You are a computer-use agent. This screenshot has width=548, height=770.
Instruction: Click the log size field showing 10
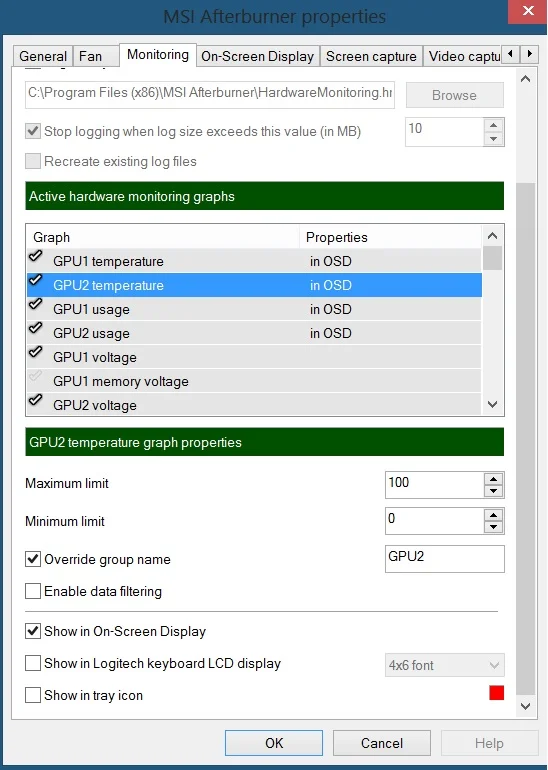click(444, 132)
